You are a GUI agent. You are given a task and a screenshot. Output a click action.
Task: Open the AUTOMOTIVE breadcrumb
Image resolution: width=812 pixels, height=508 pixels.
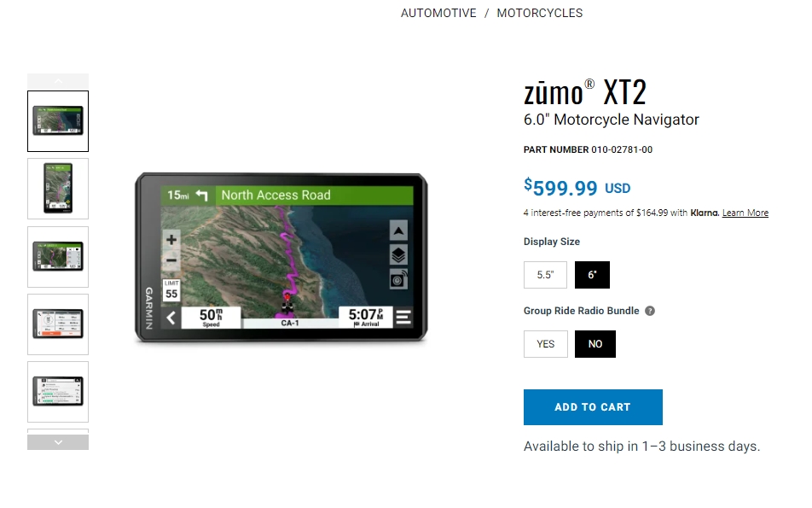point(438,13)
